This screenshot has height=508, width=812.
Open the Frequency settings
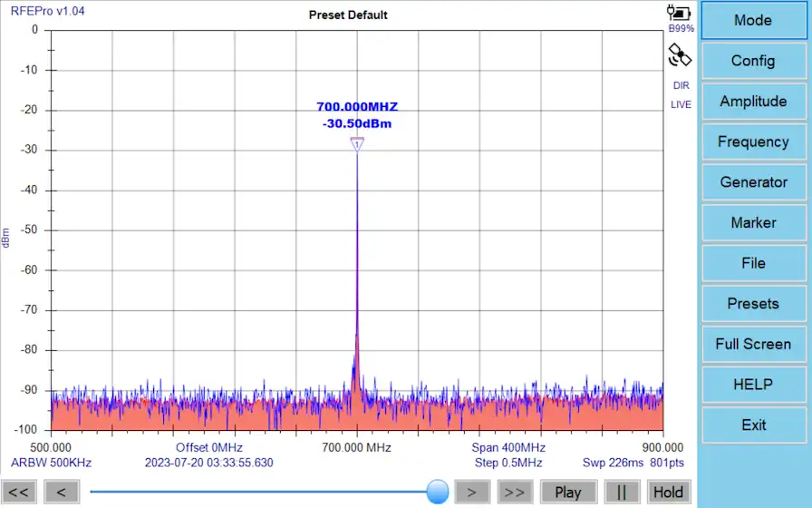753,142
